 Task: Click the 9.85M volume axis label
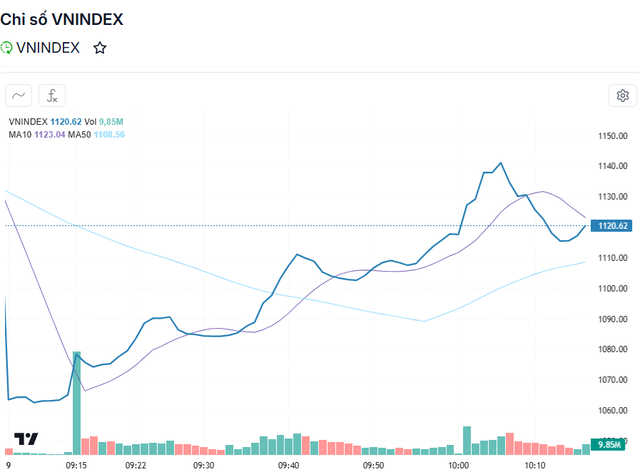coord(610,444)
